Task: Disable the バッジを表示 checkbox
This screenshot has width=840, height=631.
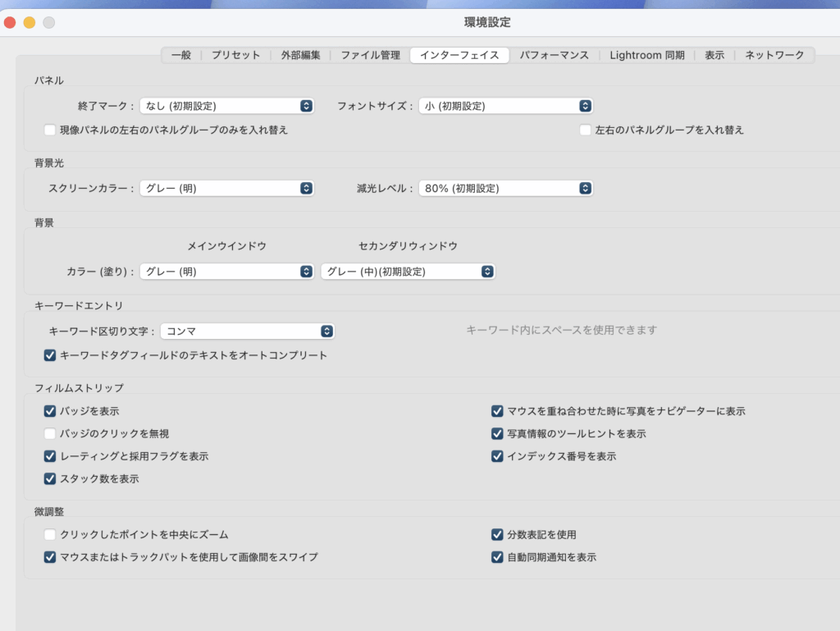Action: pyautogui.click(x=50, y=411)
